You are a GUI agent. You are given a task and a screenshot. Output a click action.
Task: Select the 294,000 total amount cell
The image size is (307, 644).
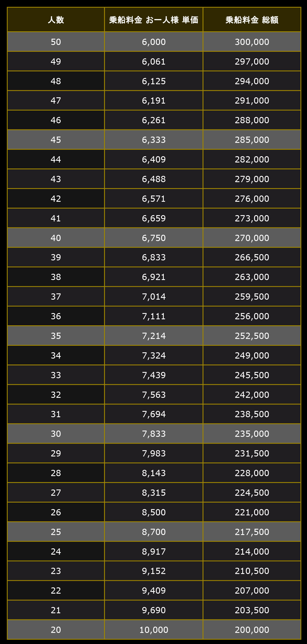252,81
